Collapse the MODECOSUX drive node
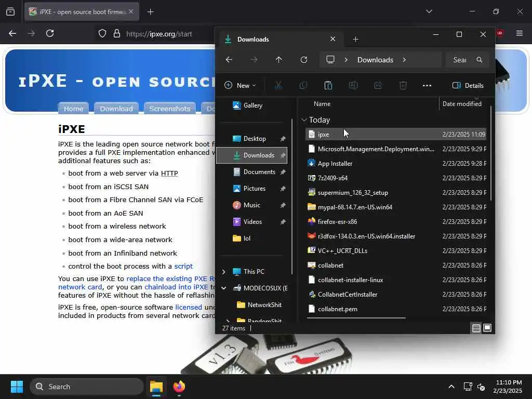This screenshot has width=532, height=399. 223,288
